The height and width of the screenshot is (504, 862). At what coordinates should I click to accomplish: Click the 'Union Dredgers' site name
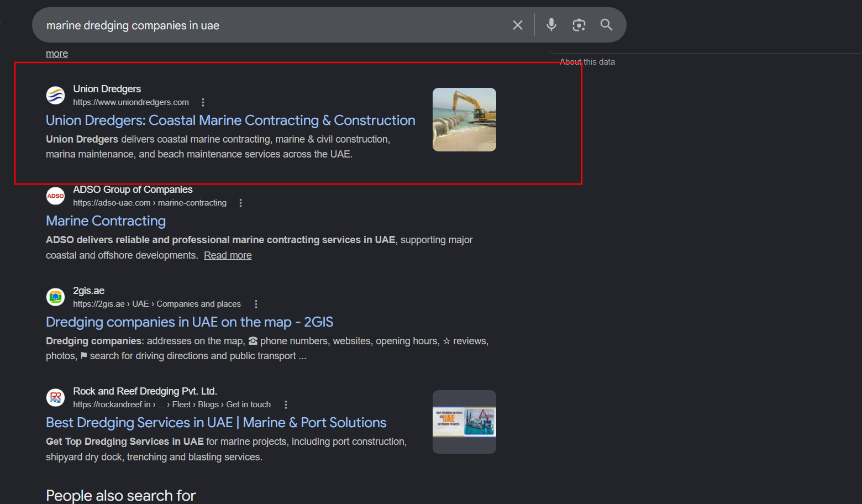[x=107, y=89]
